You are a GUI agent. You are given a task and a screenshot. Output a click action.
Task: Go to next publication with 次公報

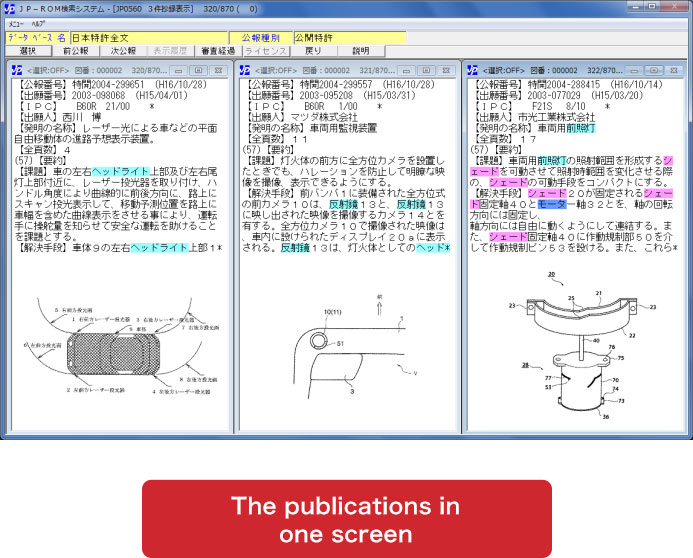(x=124, y=50)
